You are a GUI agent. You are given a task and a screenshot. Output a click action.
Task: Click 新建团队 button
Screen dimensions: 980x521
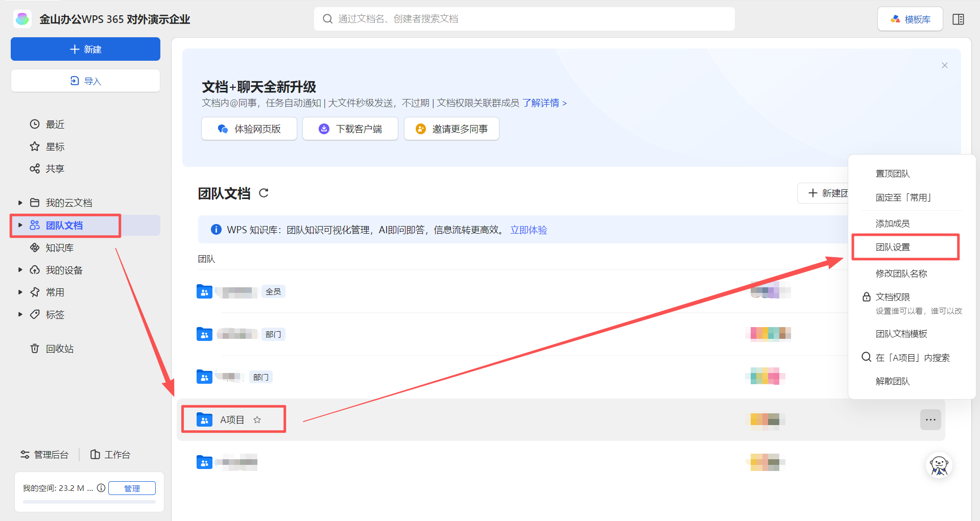pos(823,193)
